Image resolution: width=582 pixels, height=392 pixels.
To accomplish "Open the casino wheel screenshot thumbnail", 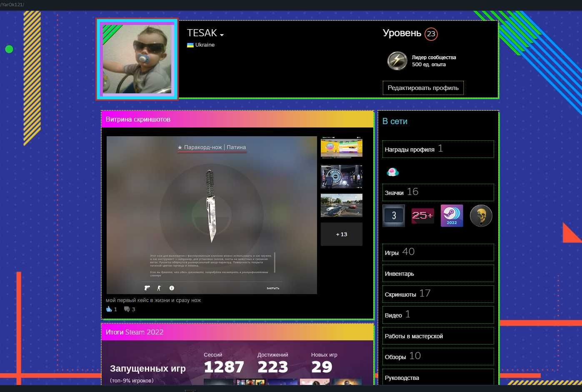I will [342, 177].
